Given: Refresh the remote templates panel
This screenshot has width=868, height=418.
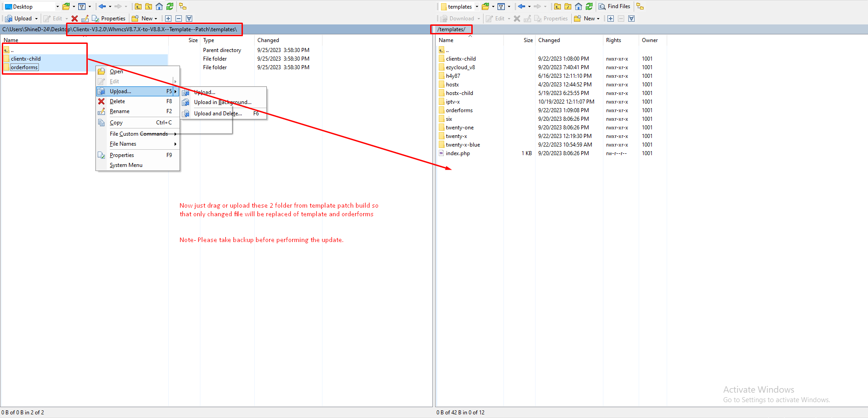Looking at the screenshot, I should (589, 6).
